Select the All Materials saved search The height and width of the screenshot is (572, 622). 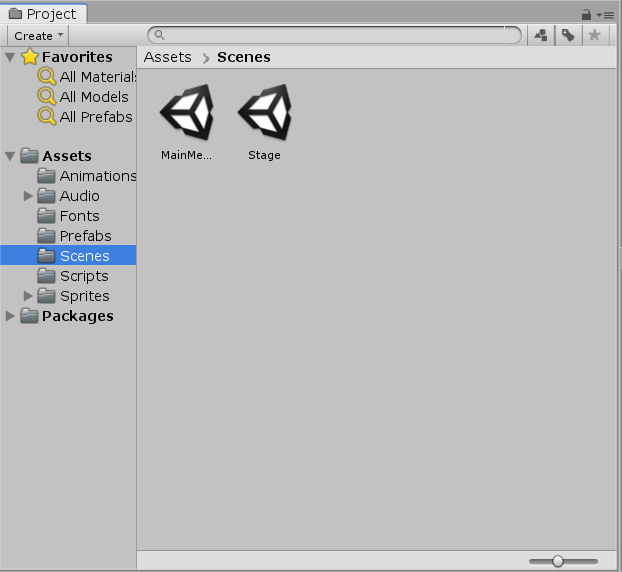tap(68, 77)
